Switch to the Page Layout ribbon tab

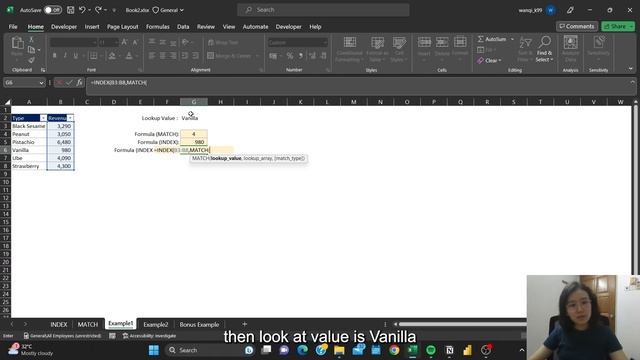[122, 27]
